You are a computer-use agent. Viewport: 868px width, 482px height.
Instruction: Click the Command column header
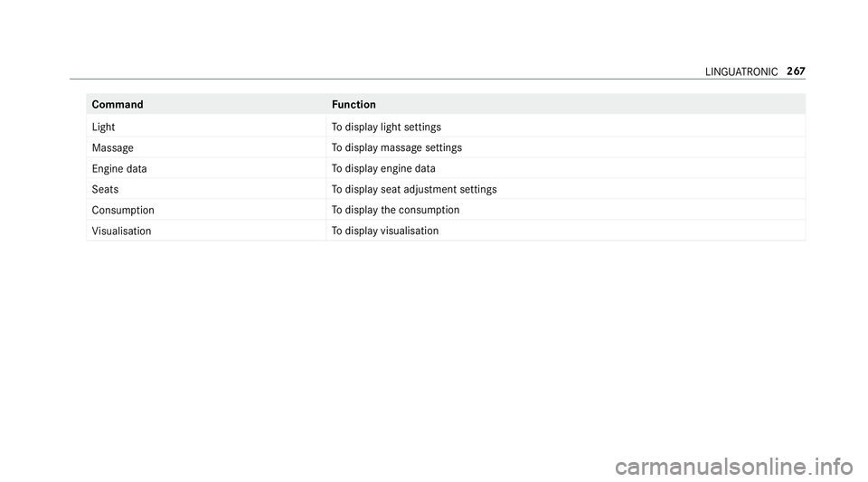pos(118,105)
